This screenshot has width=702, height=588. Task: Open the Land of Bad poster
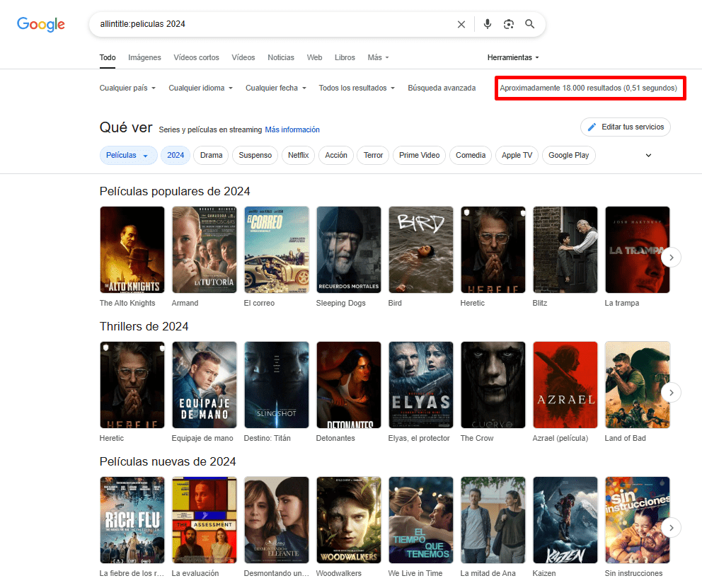(x=638, y=385)
